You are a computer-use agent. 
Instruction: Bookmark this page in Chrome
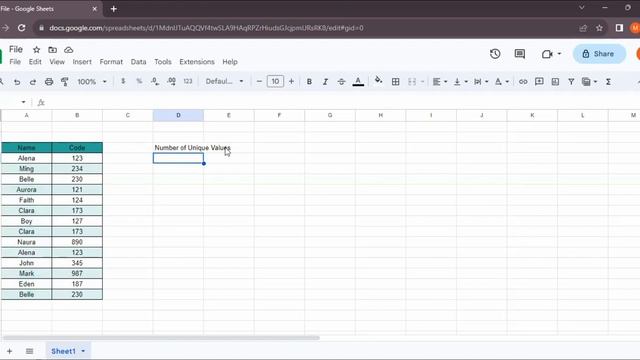[599, 28]
